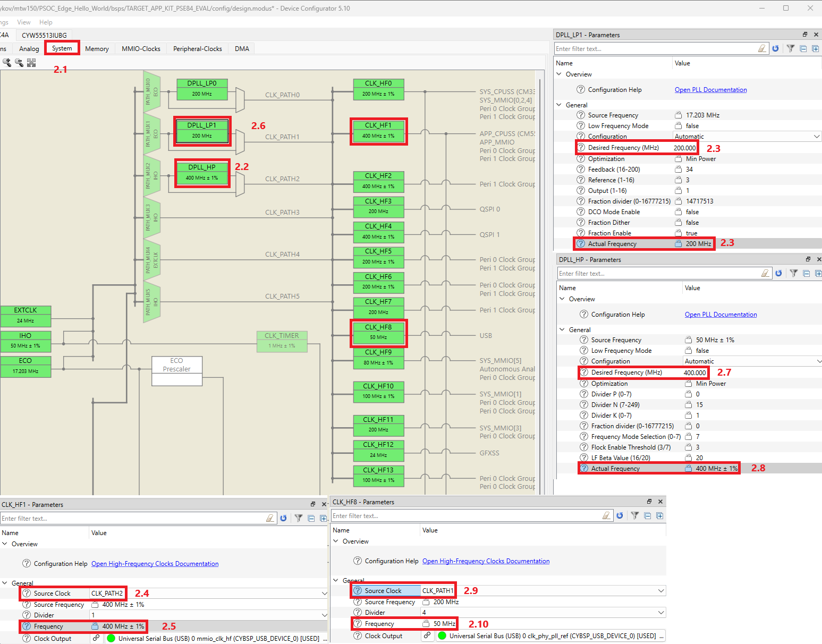Open the Memory tab
Screen dimensions: 822x644
(x=97, y=49)
